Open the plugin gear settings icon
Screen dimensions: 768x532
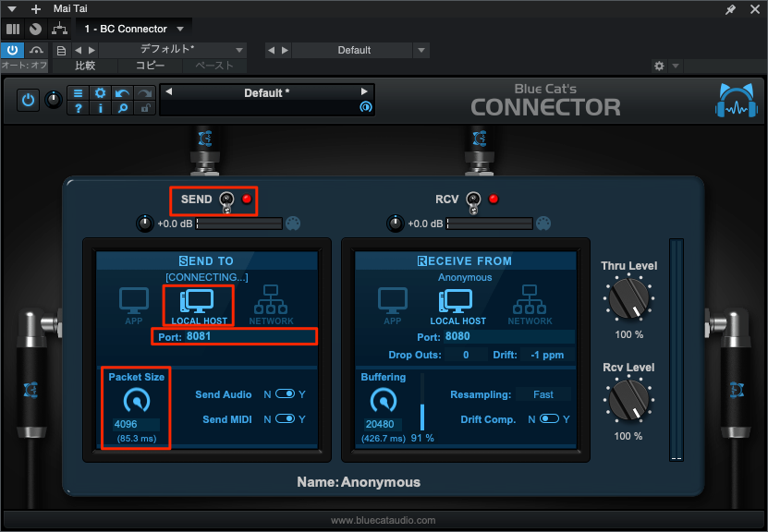101,93
